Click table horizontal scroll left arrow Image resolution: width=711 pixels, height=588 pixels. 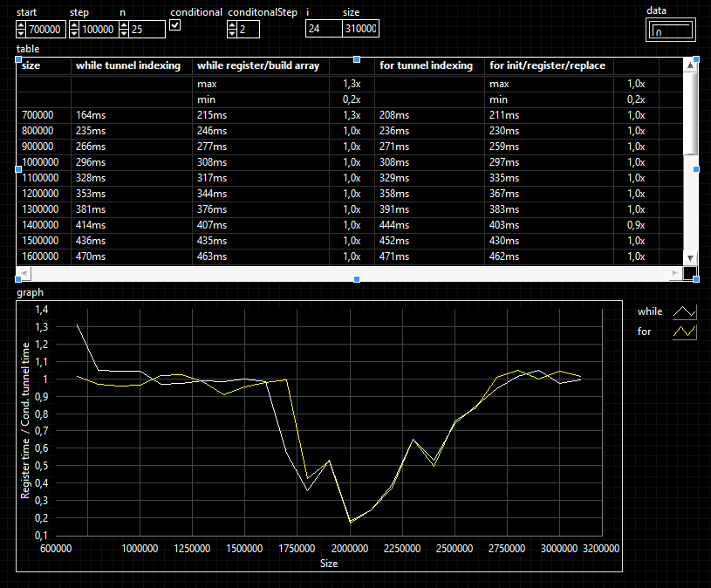pos(24,273)
